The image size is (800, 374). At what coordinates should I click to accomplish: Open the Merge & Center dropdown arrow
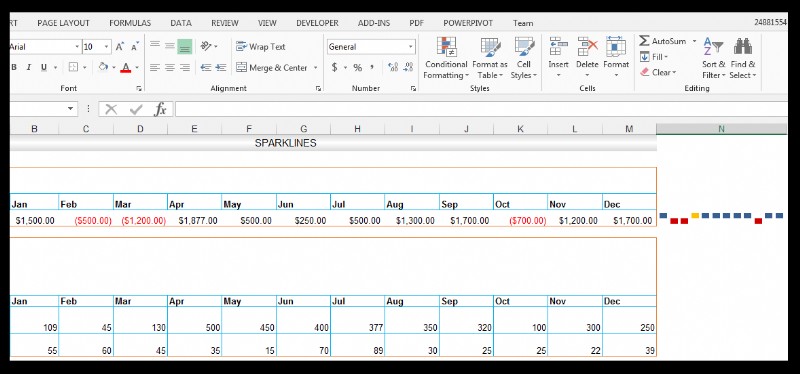(315, 67)
